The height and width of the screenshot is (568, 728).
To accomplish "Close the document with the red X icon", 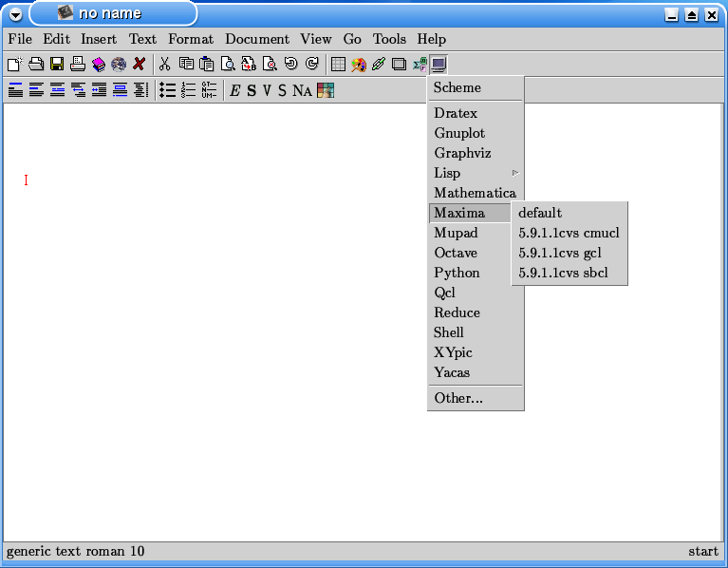I will coord(139,64).
